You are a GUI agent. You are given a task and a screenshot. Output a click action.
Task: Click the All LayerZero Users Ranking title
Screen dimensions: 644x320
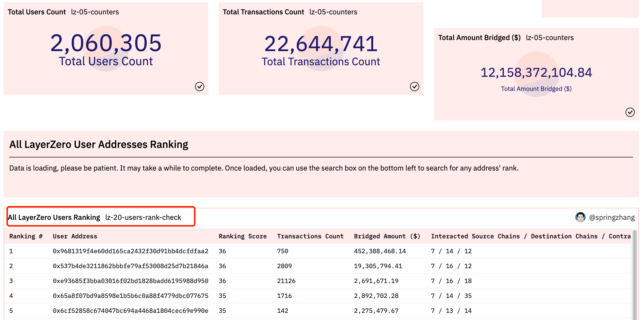54,218
